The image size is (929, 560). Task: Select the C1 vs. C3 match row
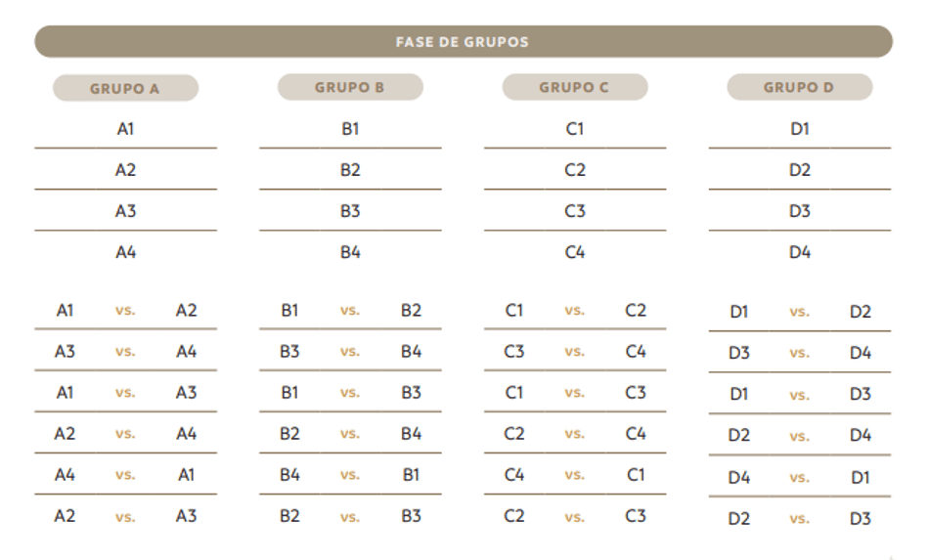pyautogui.click(x=575, y=393)
